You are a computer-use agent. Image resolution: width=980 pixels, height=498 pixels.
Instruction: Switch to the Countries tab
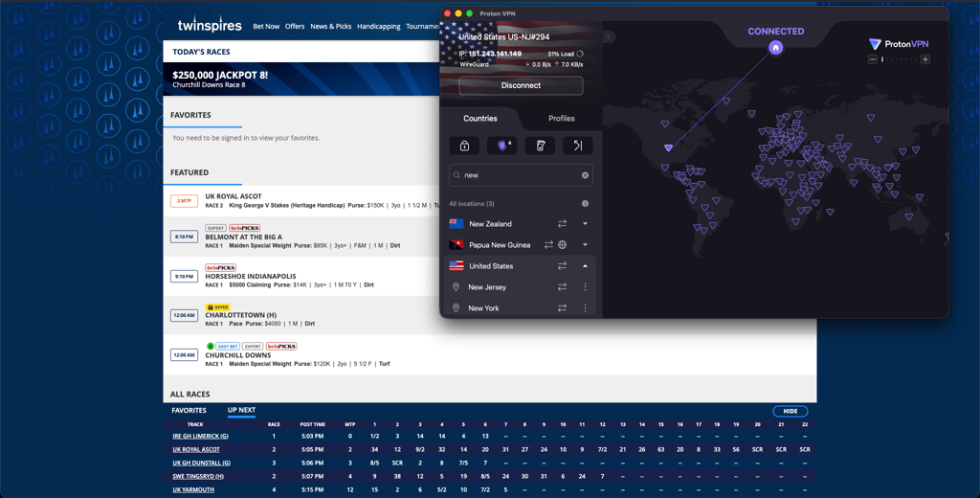tap(480, 118)
